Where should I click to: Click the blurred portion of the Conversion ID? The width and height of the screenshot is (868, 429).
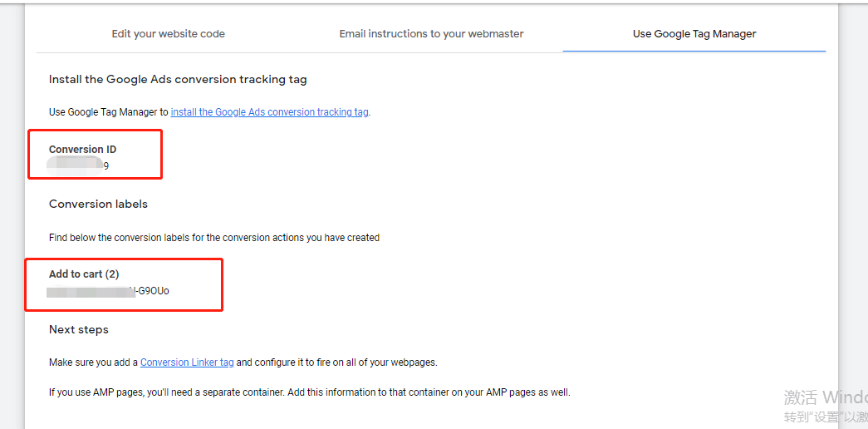tap(76, 165)
